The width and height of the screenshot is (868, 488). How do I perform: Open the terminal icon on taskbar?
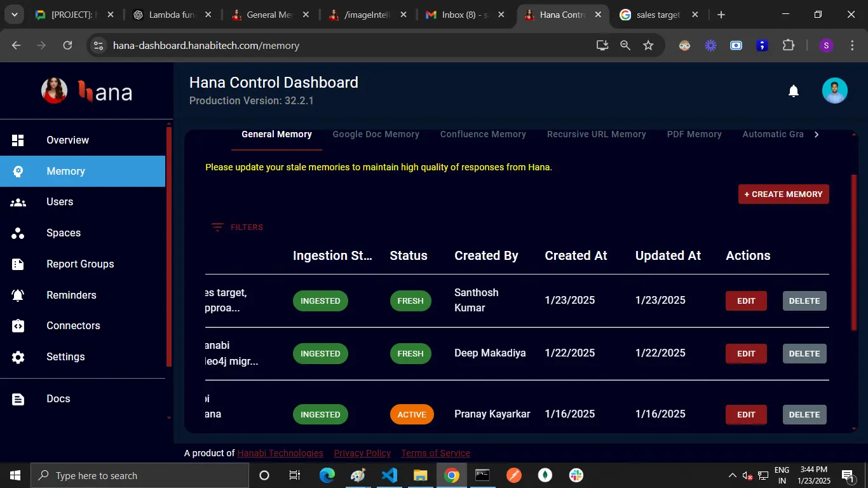483,475
